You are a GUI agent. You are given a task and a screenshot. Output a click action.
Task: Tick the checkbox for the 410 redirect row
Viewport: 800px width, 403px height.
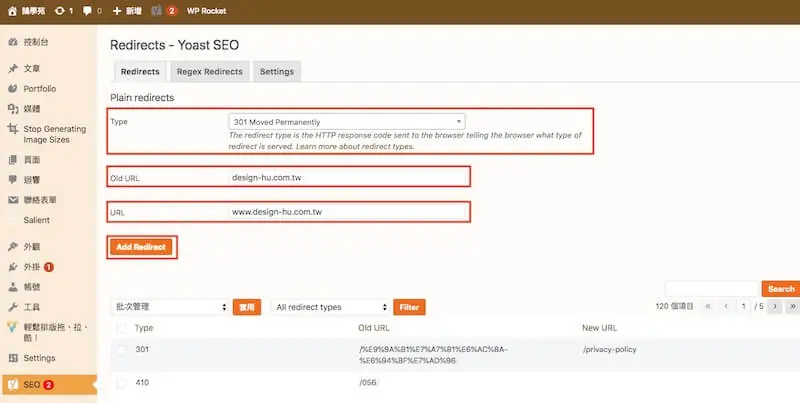point(121,383)
